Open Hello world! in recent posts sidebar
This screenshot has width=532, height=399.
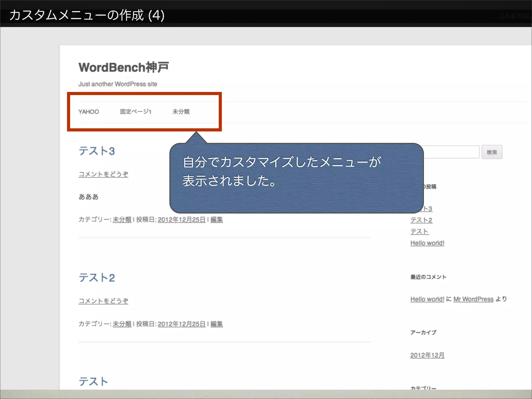click(x=427, y=243)
